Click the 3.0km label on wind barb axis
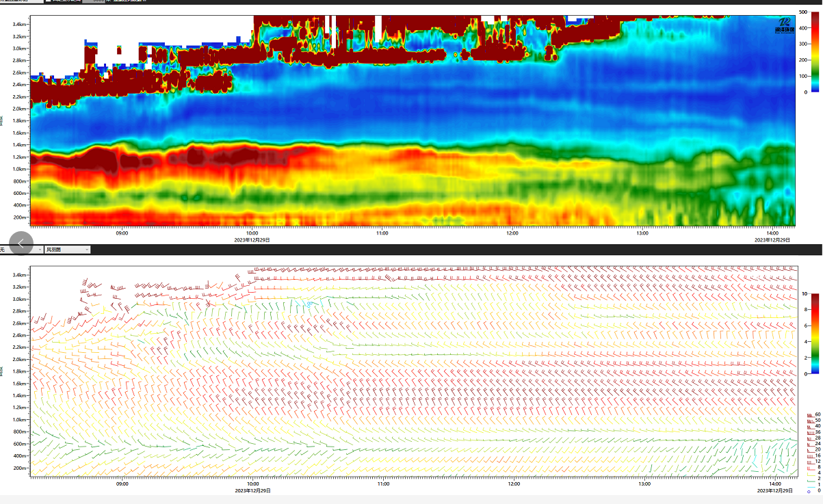Viewport: 823px width, 504px height. click(x=19, y=299)
